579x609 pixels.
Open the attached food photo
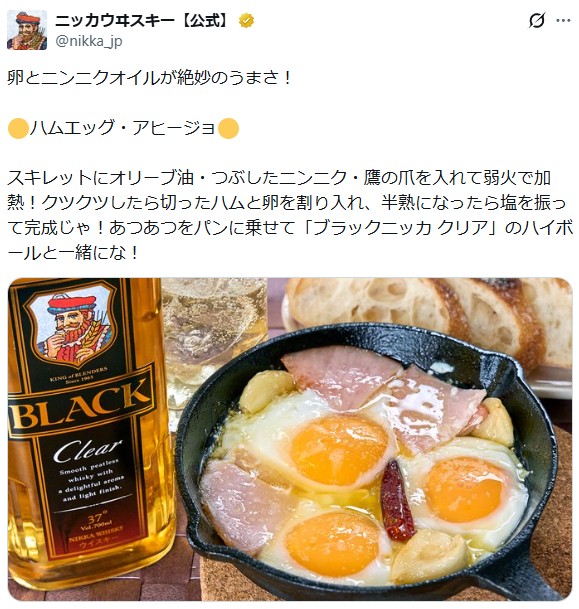click(290, 439)
